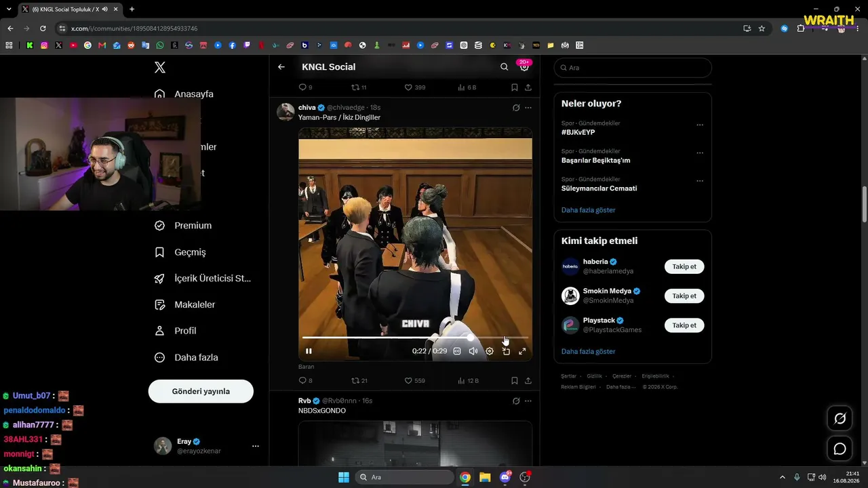868x488 pixels.
Task: Repost the post with 11 reposts
Action: tap(359, 87)
